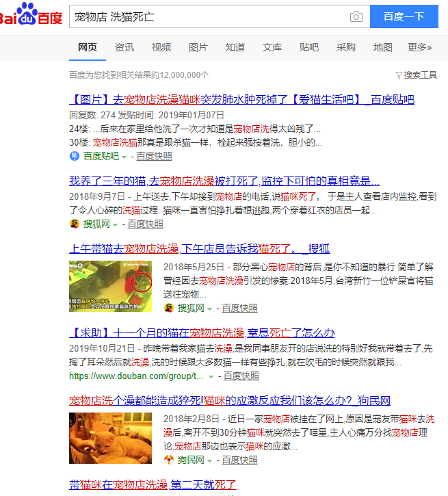Open 百度快照 for 狗民网 result
The width and height of the screenshot is (448, 496).
(239, 460)
